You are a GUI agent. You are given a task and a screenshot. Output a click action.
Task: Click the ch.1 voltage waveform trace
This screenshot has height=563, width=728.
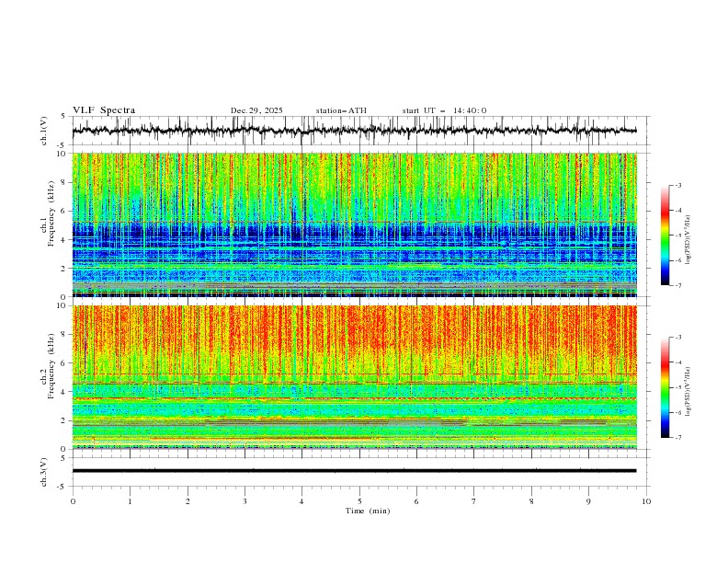click(x=355, y=131)
